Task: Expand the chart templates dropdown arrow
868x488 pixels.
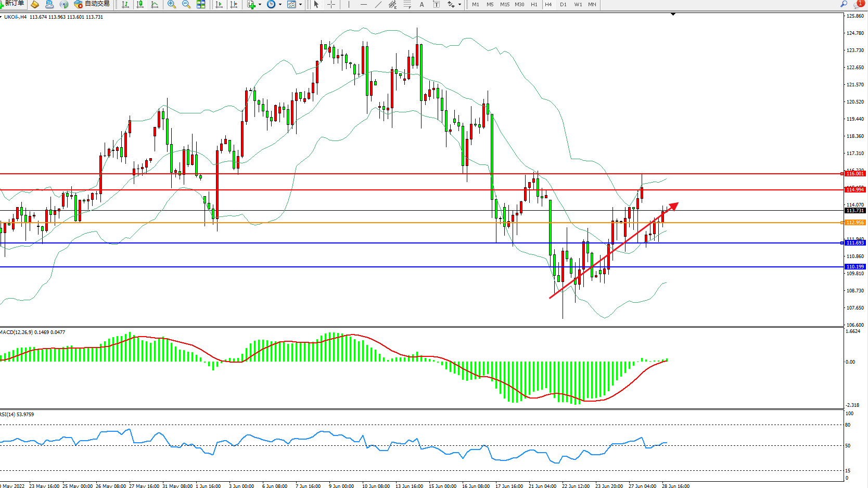Action: (x=300, y=4)
